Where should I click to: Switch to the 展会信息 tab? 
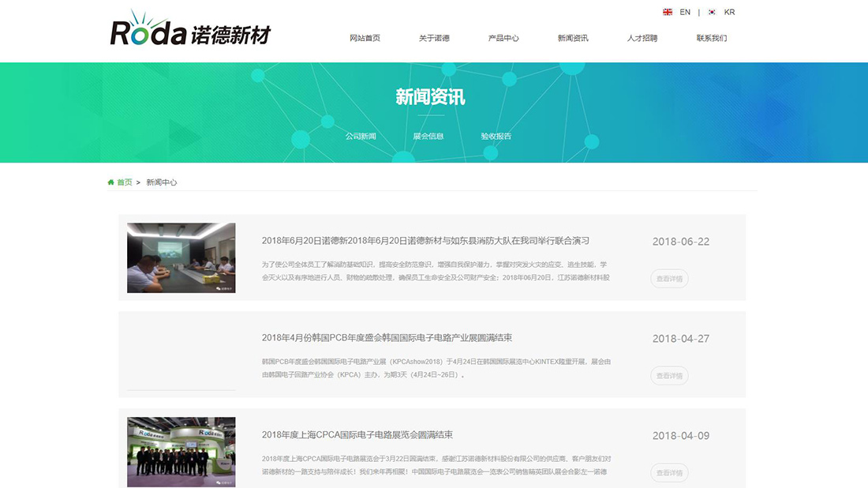(x=428, y=136)
